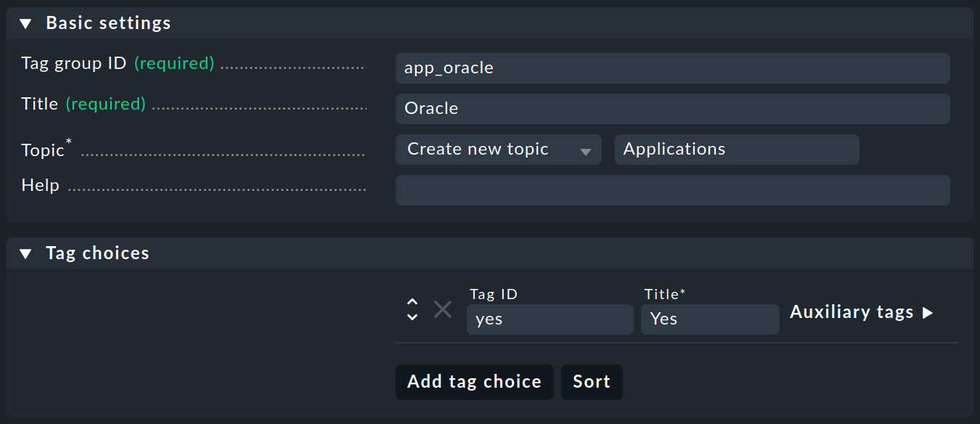
Task: Move the tag choice down with the arrow
Action: point(412,318)
